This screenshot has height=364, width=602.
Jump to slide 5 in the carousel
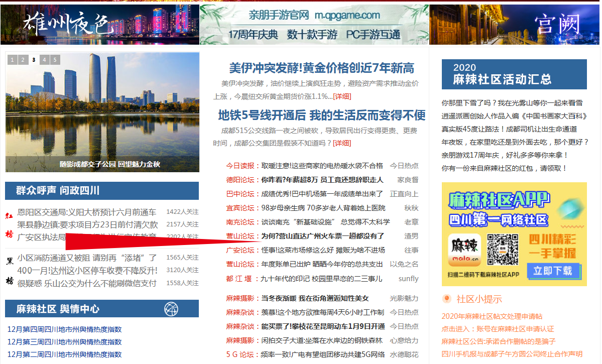(55, 60)
